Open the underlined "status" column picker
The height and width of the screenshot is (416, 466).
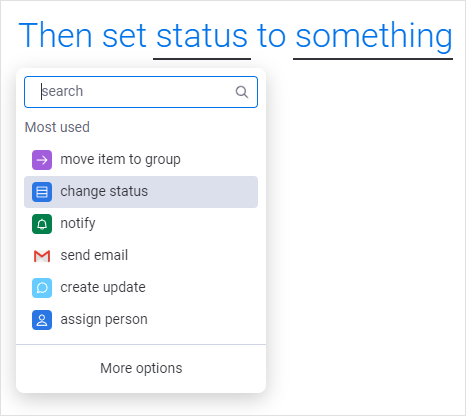pos(202,36)
